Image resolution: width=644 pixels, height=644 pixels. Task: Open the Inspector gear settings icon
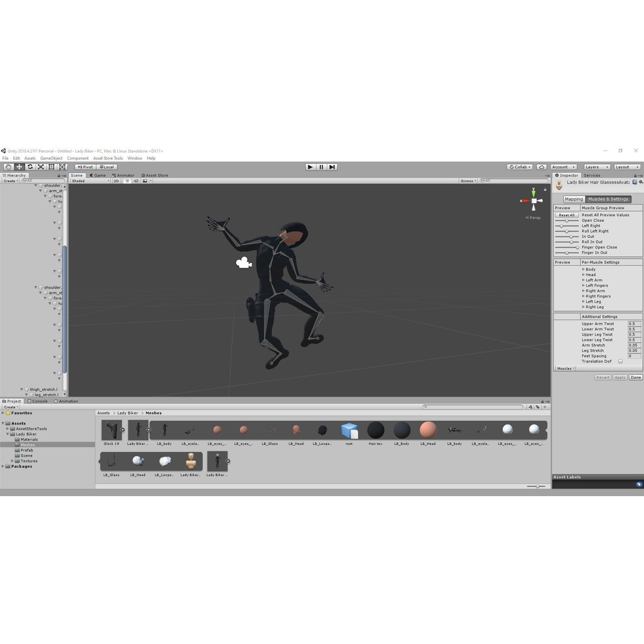click(641, 182)
